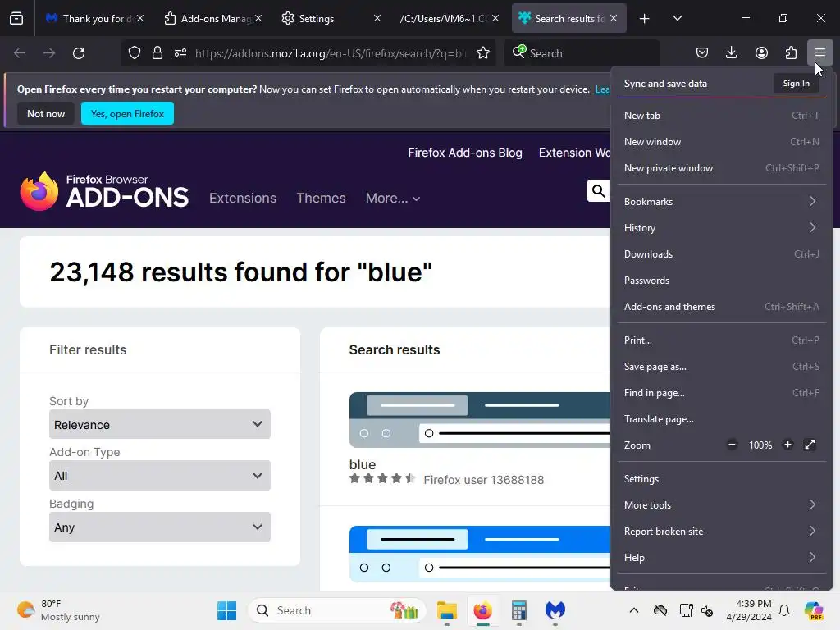The width and height of the screenshot is (840, 630).
Task: Open the Firefox account icon
Action: 761,52
